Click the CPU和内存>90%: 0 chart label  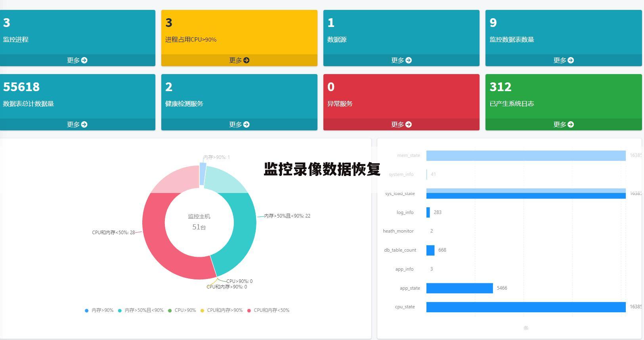pos(227,287)
